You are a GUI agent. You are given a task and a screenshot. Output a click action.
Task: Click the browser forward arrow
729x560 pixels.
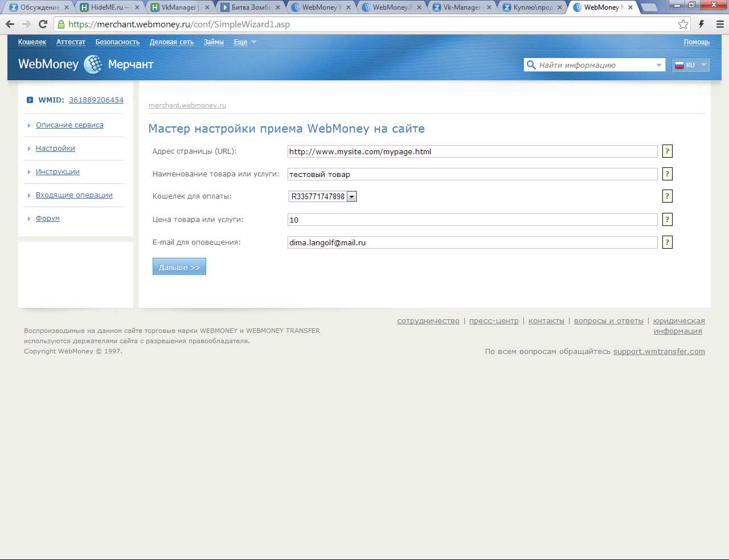click(26, 24)
